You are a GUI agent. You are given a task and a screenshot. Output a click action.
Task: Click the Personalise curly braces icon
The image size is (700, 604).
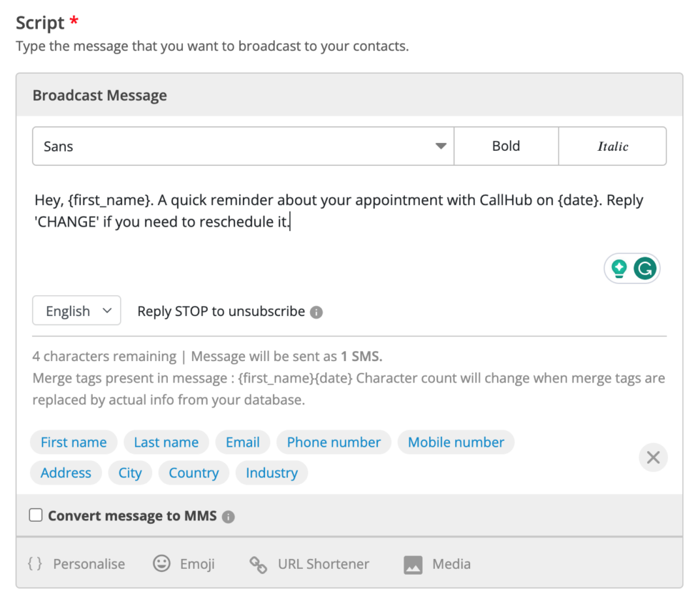35,563
